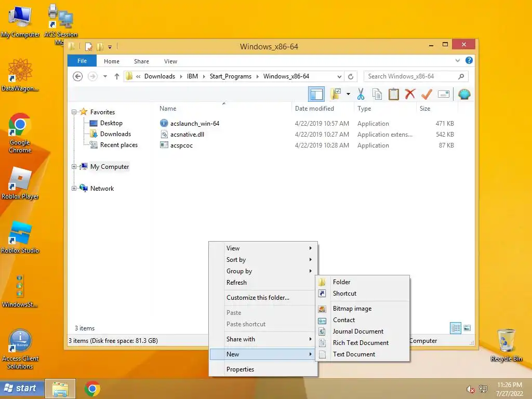Open the File tab
The image size is (532, 399).
82,61
